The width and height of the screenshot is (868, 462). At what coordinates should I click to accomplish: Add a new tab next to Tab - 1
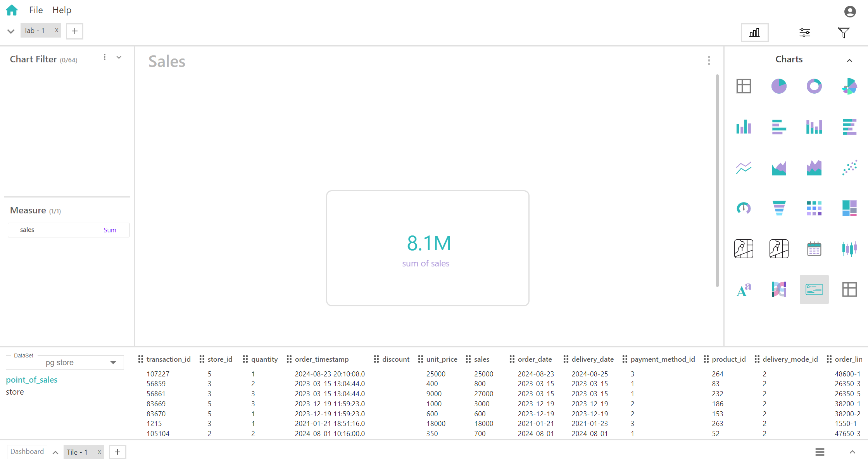[74, 31]
